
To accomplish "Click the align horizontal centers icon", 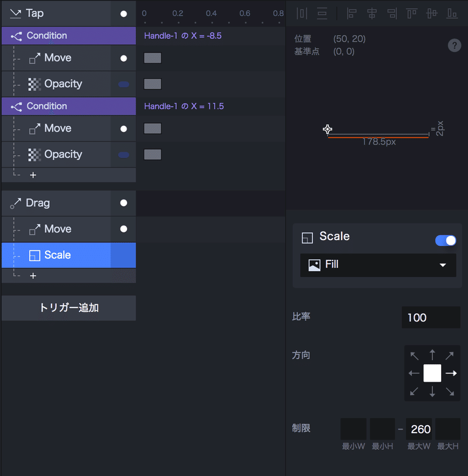I will (371, 13).
